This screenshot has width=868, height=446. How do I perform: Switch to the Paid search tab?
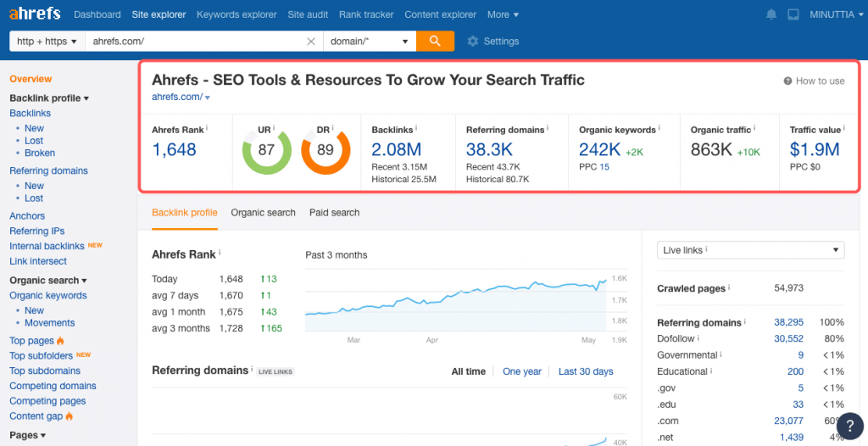pyautogui.click(x=334, y=213)
